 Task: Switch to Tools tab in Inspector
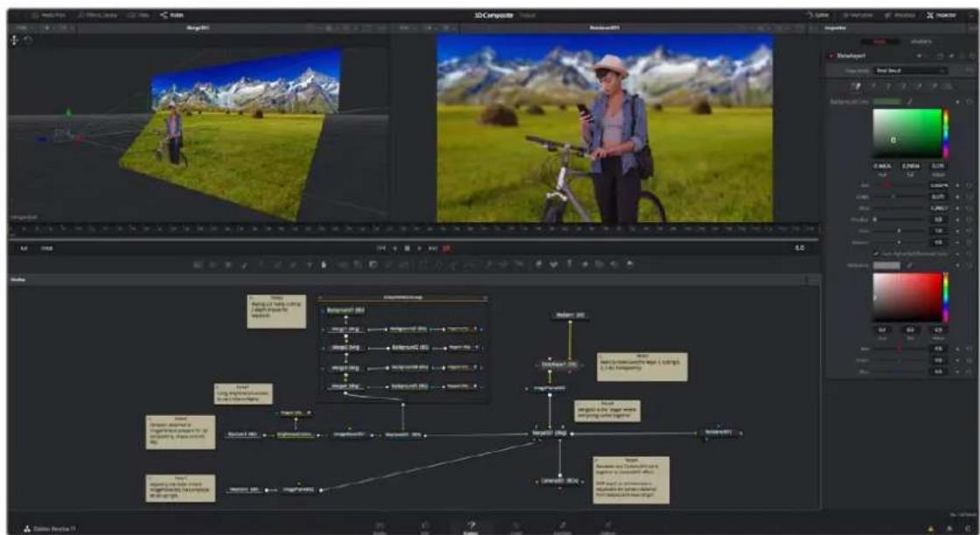coord(879,41)
